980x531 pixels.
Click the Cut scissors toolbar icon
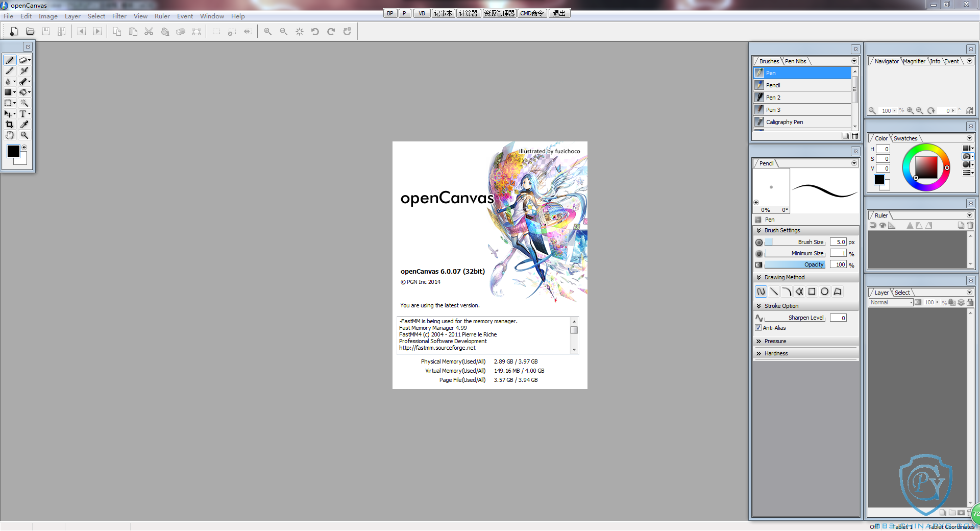pos(149,32)
